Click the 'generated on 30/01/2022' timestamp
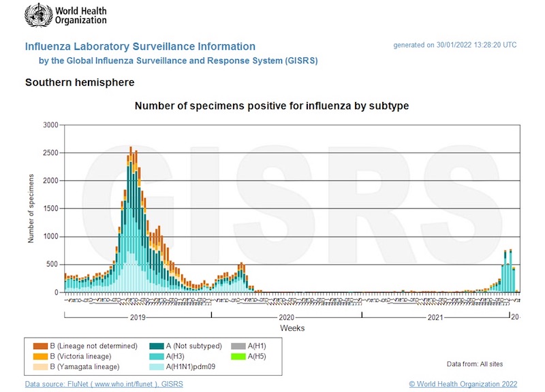 click(x=455, y=45)
